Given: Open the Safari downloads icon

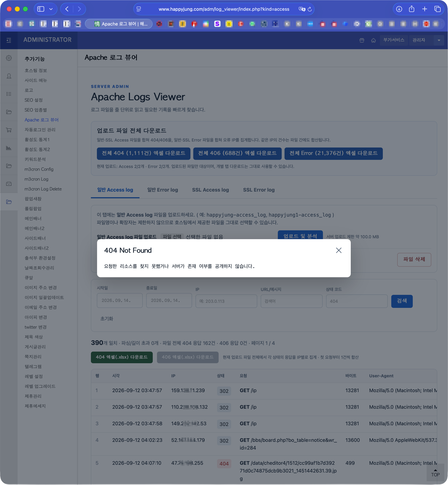Looking at the screenshot, I should tap(399, 9).
